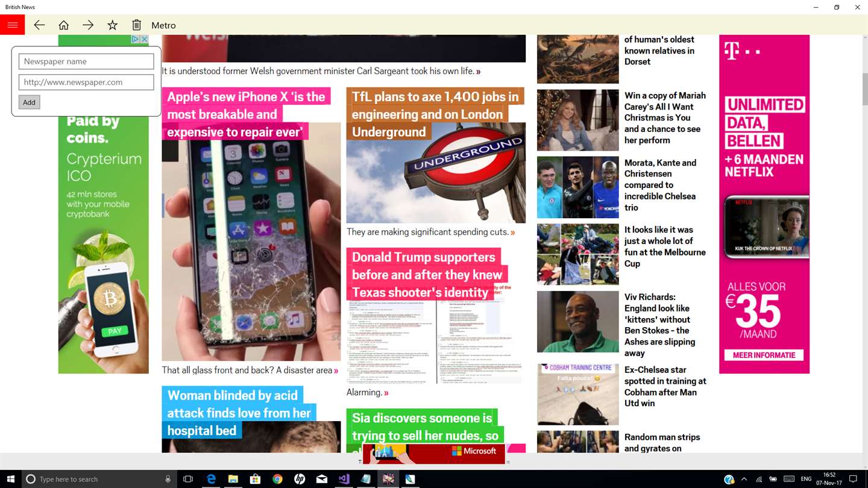The image size is (868, 488).
Task: Open Windows Start menu
Action: [11, 479]
